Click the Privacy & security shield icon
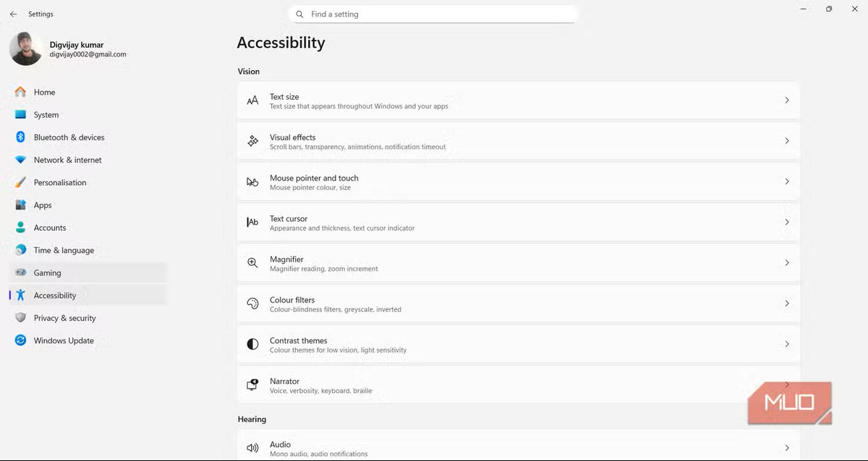 point(20,318)
